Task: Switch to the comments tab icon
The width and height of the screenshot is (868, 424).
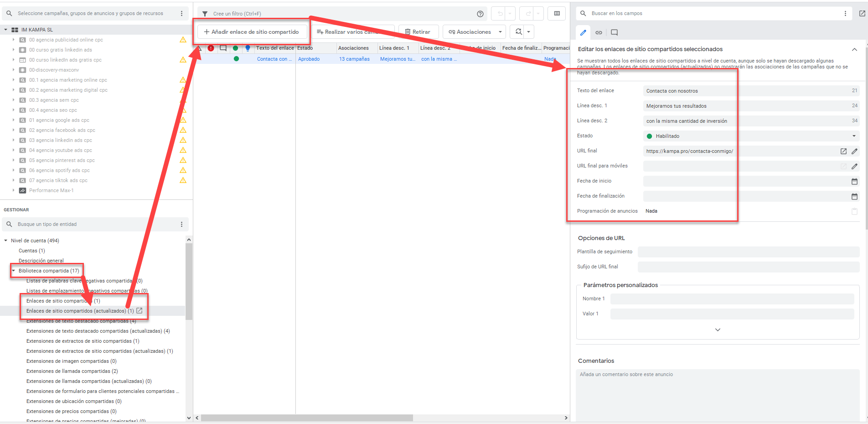Action: [614, 32]
